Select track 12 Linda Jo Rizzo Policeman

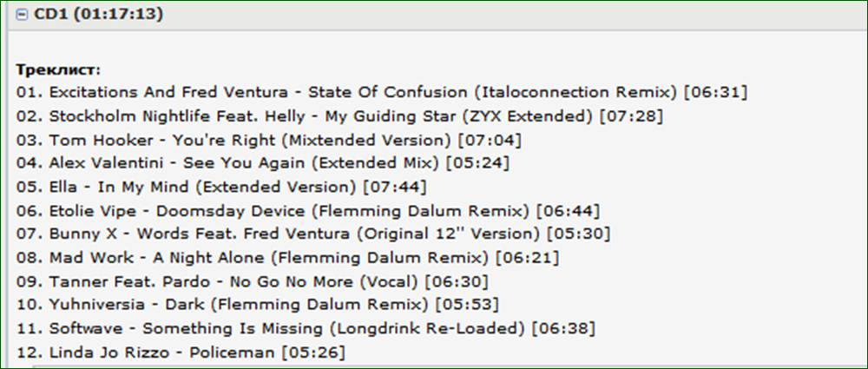(x=181, y=353)
